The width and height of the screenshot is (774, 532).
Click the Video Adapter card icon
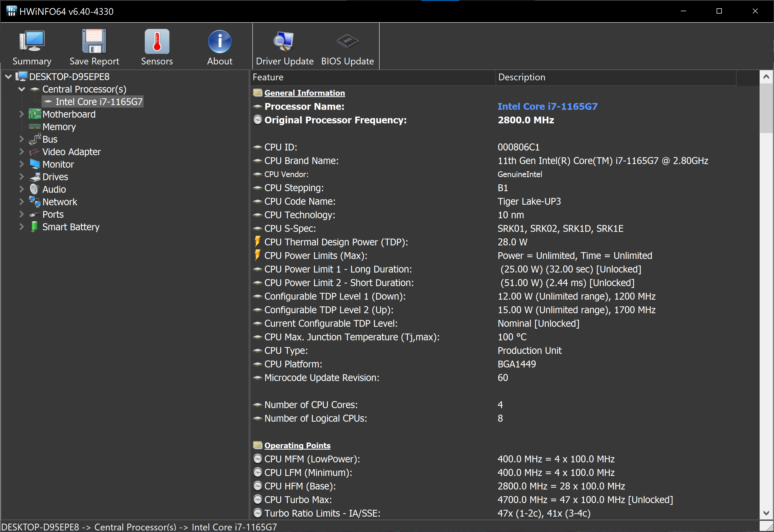click(35, 152)
